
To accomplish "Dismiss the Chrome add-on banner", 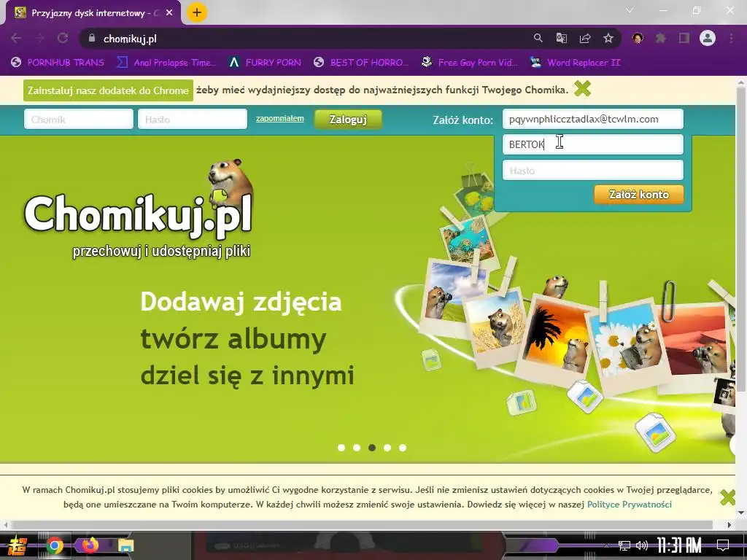I will point(582,88).
